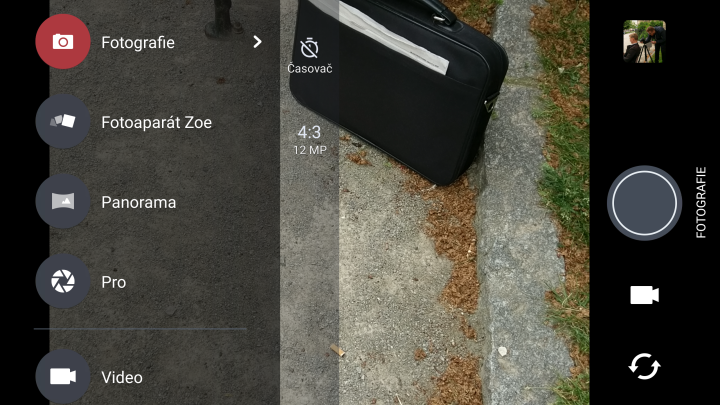
Task: Choose the Fotoaparát Zoe mode icon
Action: (63, 121)
